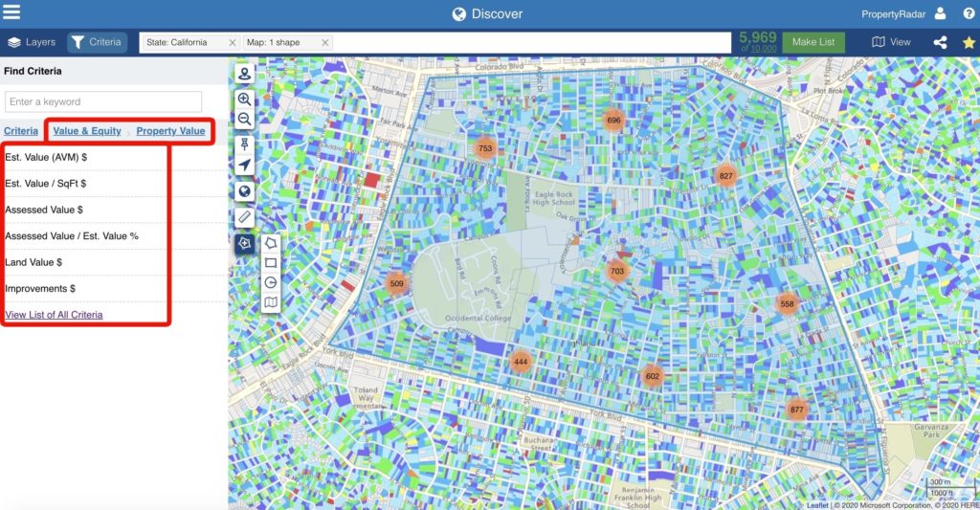
Task: Click the PropertyRadar account name
Action: (893, 13)
